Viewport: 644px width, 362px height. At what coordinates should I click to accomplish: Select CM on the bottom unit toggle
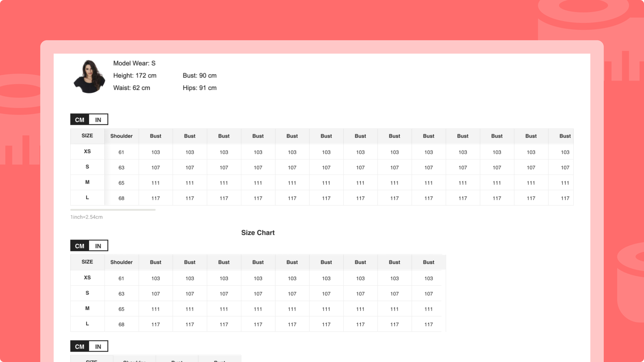pos(80,346)
